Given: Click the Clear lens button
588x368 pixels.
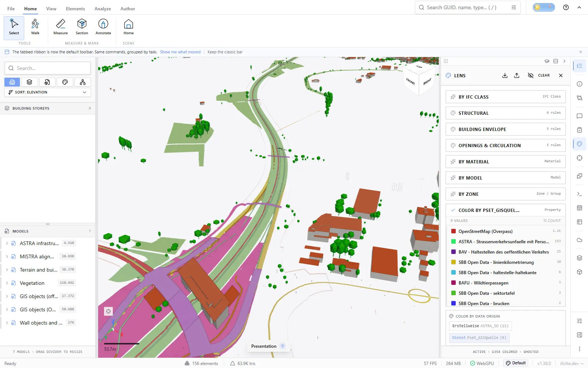Looking at the screenshot, I should pyautogui.click(x=539, y=75).
